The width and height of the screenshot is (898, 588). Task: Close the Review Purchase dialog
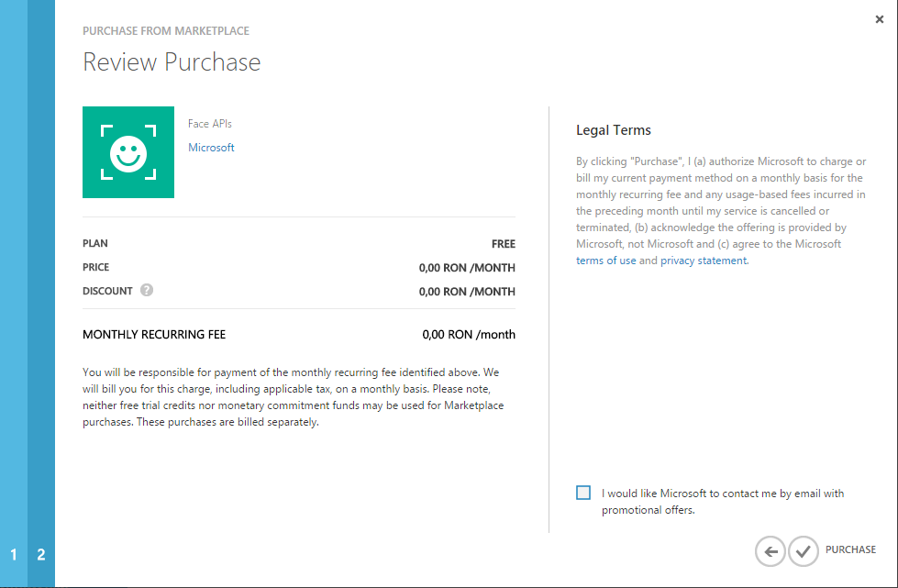click(880, 19)
